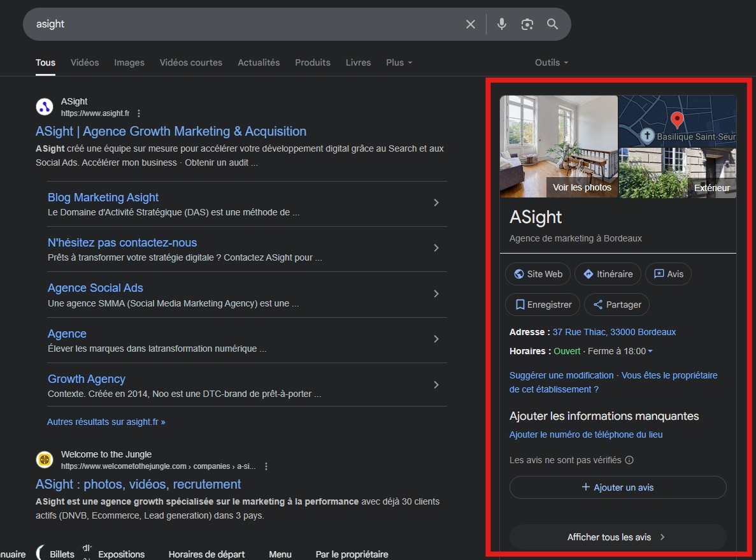Open 'ASight : photos, vidéos, recrutement' result
The height and width of the screenshot is (560, 756).
(x=138, y=484)
